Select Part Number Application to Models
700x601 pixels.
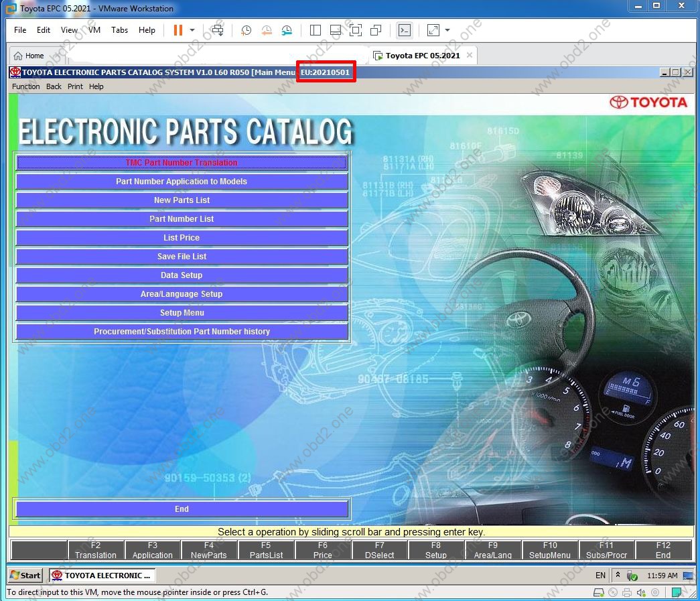(182, 182)
